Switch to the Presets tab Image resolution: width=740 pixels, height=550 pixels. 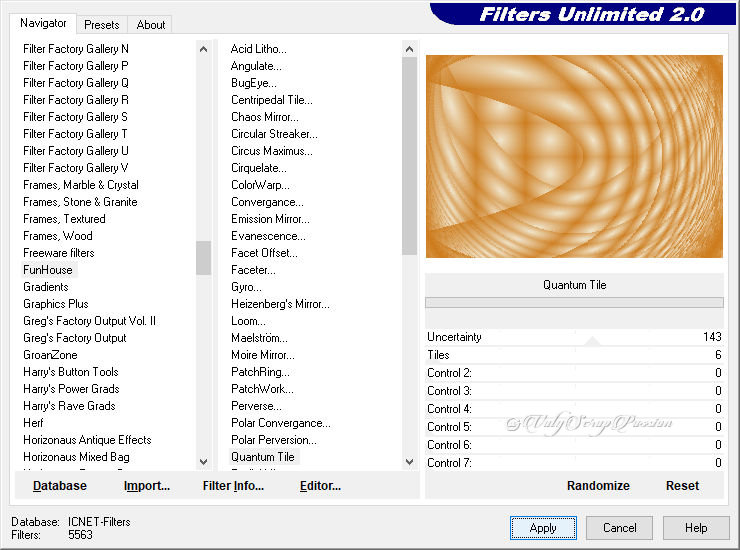pyautogui.click(x=101, y=24)
